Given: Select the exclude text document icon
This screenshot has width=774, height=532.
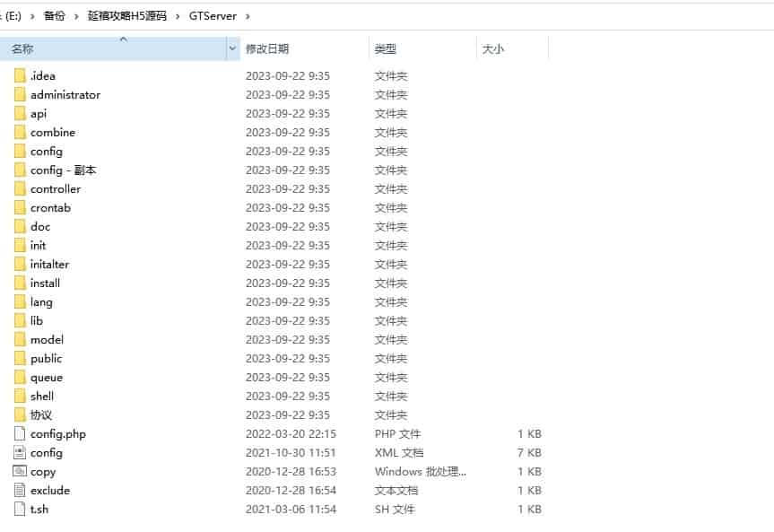Looking at the screenshot, I should point(20,490).
